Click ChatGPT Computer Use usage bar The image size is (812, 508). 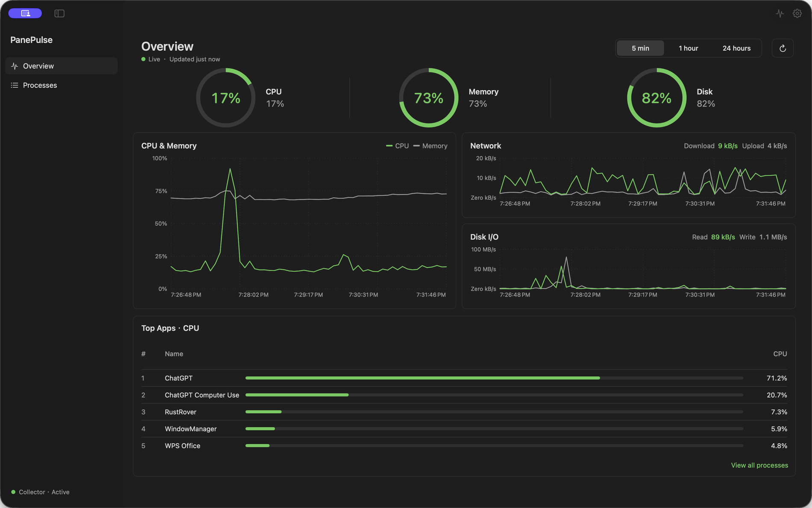coord(494,395)
